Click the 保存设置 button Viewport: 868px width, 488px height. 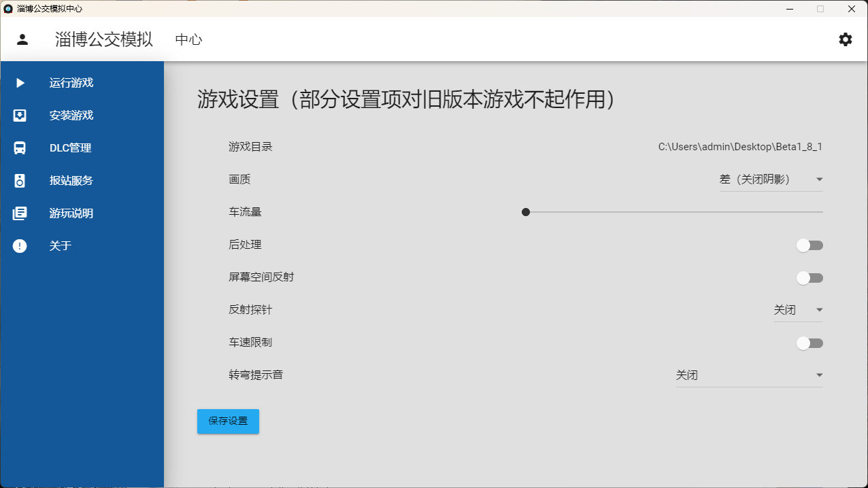[228, 421]
